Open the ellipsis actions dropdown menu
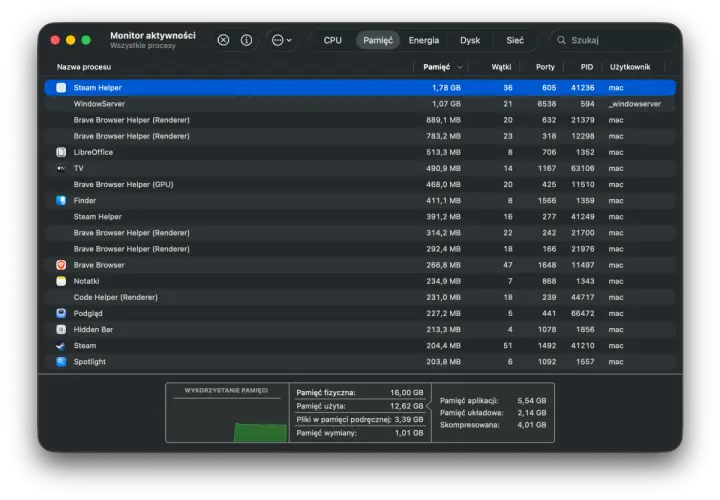 coord(281,40)
